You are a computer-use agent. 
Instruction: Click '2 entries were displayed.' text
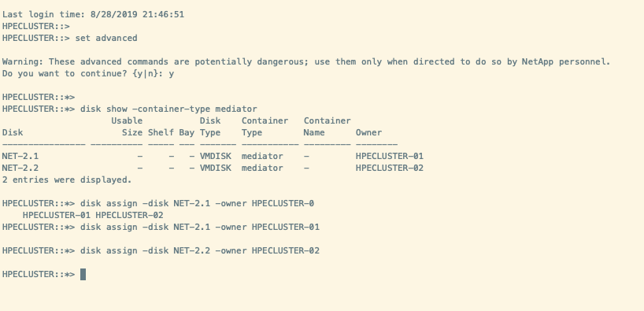(x=67, y=180)
